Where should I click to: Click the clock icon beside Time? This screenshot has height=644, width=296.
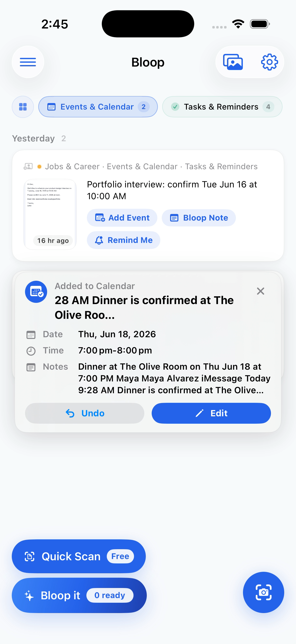[31, 351]
